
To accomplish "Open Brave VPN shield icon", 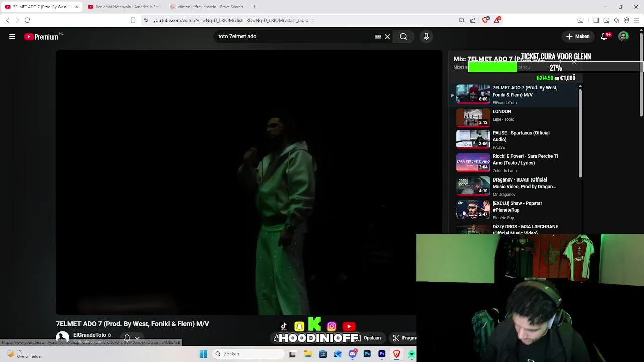I will pyautogui.click(x=626, y=20).
